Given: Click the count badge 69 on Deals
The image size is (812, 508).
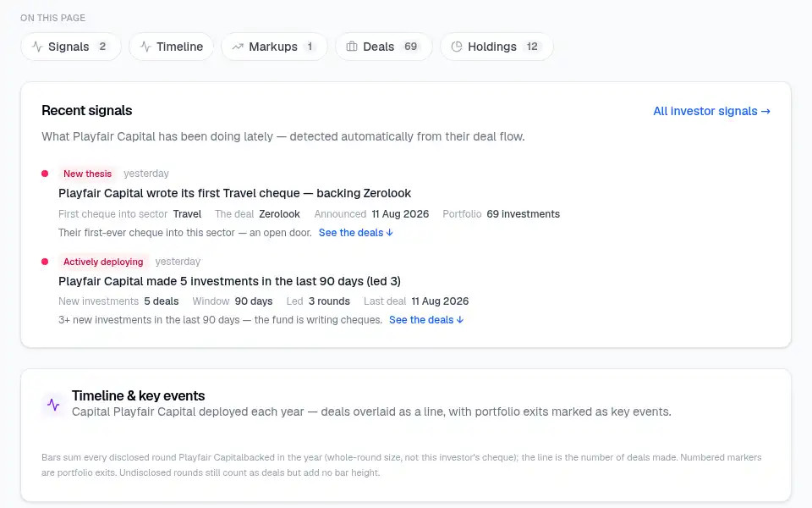Looking at the screenshot, I should [x=411, y=47].
